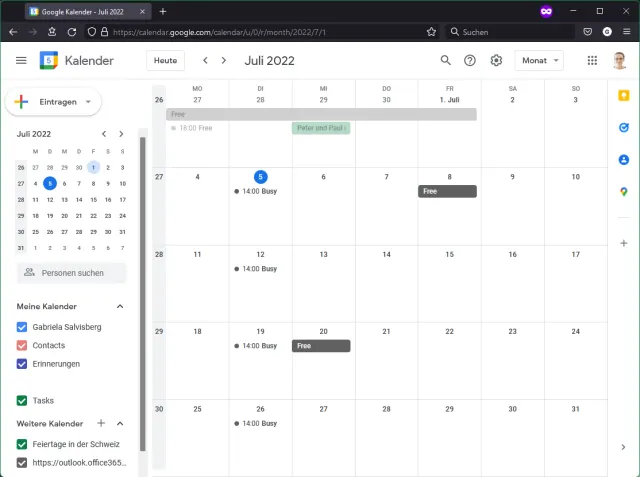Open Contacts side panel

click(x=624, y=160)
